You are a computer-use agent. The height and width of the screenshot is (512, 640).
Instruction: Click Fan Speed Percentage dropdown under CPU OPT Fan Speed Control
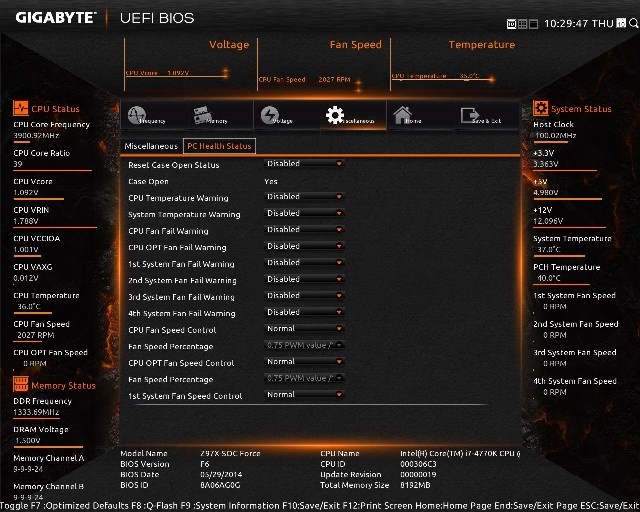304,378
